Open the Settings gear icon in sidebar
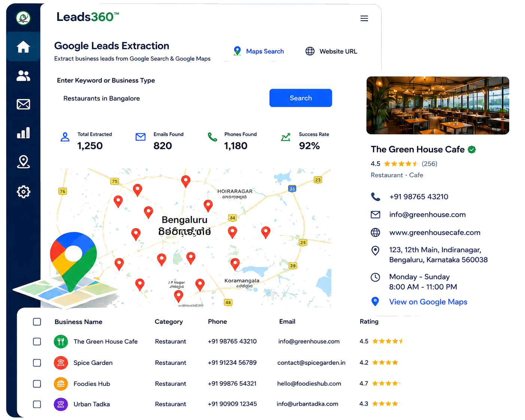 pos(23,192)
